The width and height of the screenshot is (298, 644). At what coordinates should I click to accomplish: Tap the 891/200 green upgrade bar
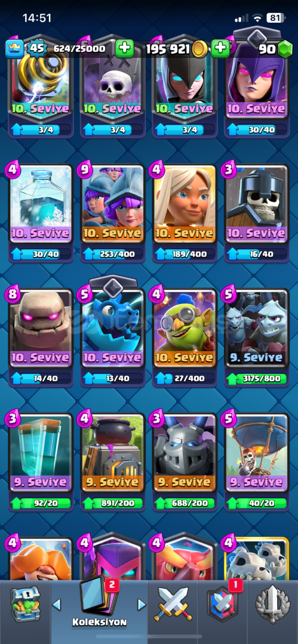point(112,503)
